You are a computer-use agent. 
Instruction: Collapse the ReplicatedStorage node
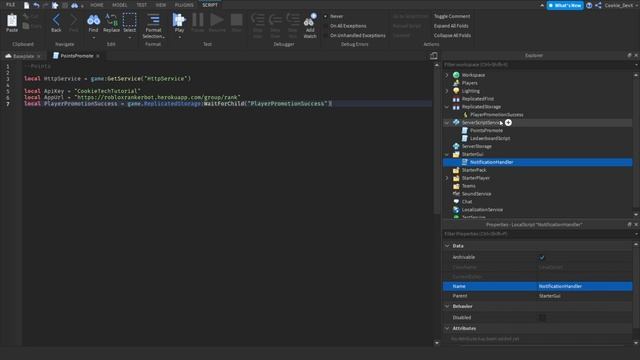tap(447, 107)
